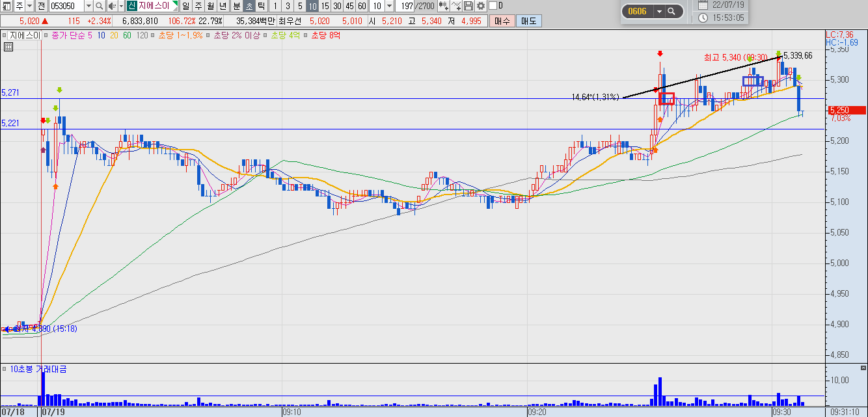868x417 pixels.
Task: Select the 일 daily period tab
Action: point(186,7)
